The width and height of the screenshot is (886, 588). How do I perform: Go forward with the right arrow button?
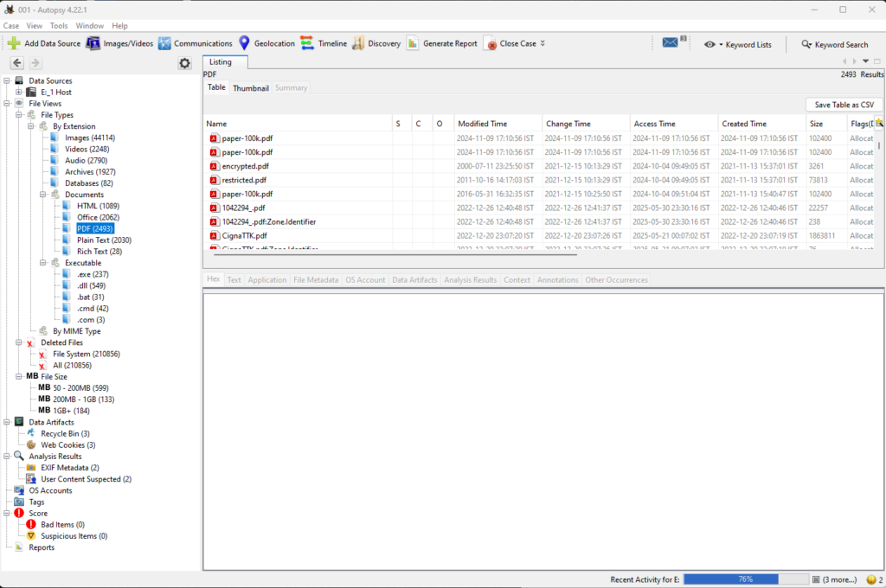click(35, 63)
